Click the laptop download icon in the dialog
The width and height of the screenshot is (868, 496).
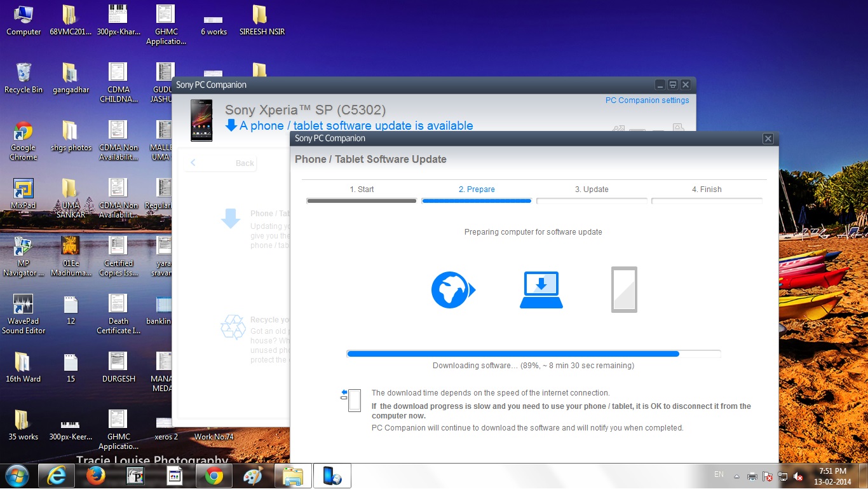coord(541,290)
